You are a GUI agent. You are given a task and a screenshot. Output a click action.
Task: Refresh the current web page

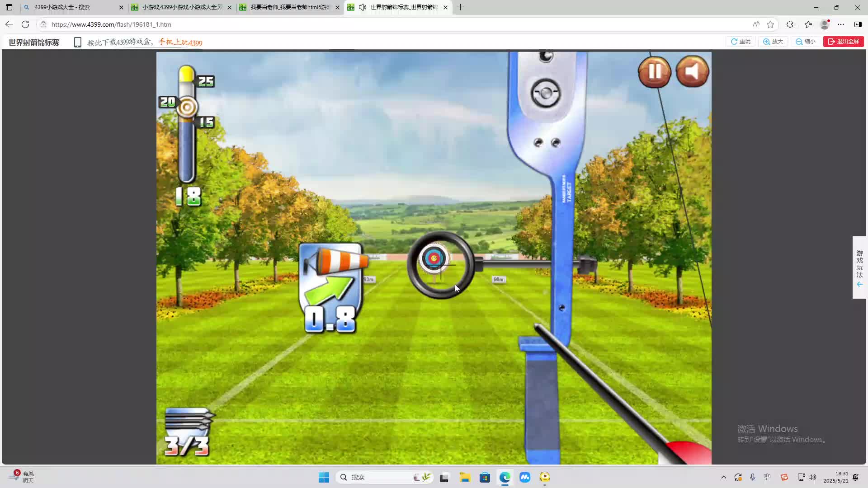point(25,24)
